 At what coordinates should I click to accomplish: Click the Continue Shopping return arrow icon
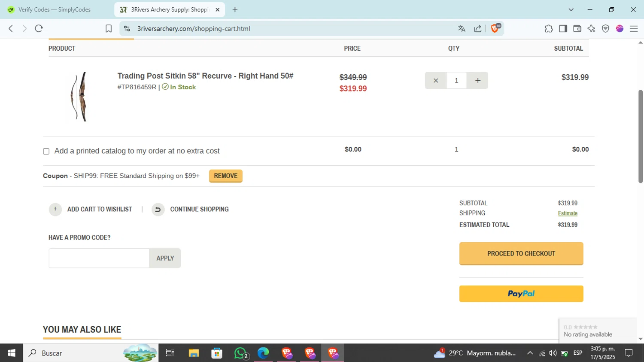158,209
